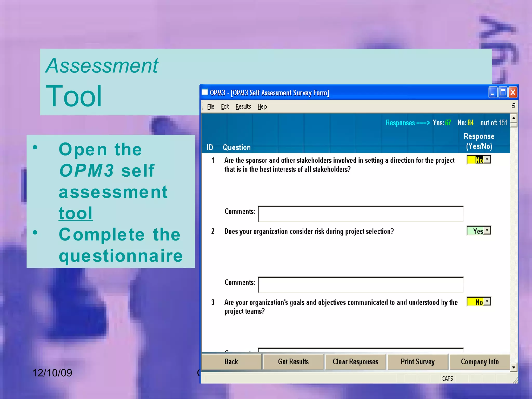The width and height of the screenshot is (532, 399).
Task: Open the Edit menu
Action: click(225, 107)
